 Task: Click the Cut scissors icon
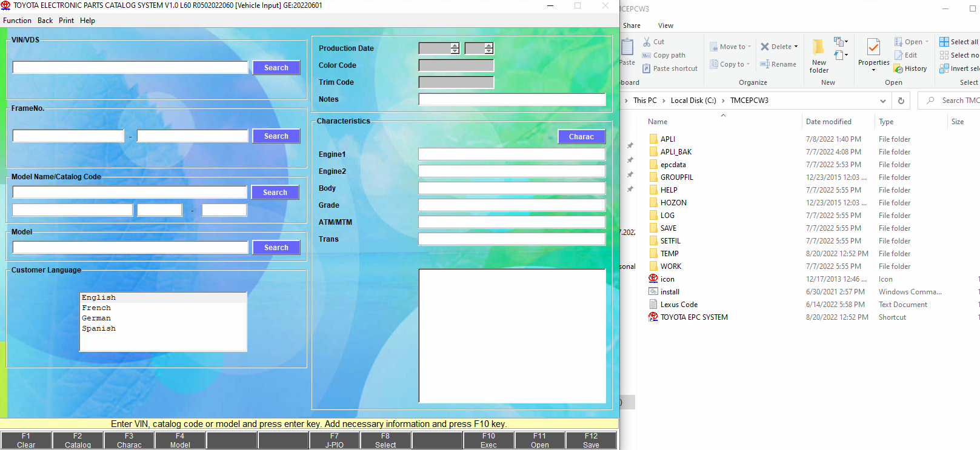[x=647, y=42]
